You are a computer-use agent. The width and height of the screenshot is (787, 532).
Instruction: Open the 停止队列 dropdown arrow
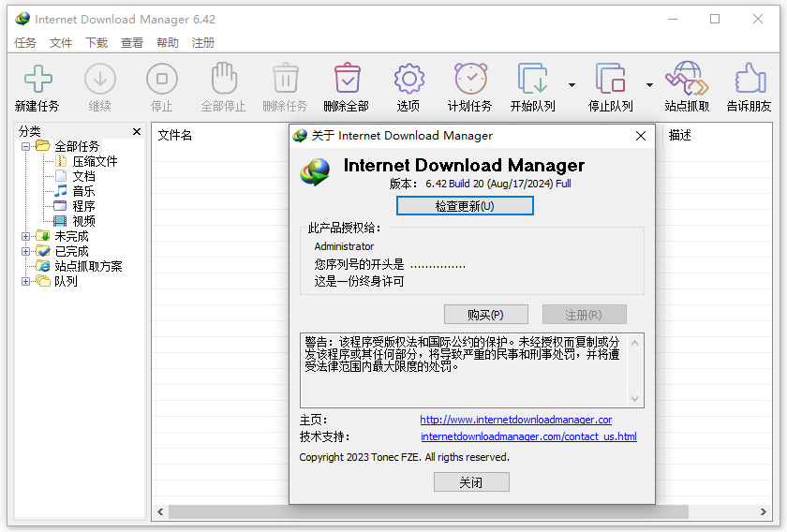coord(649,85)
